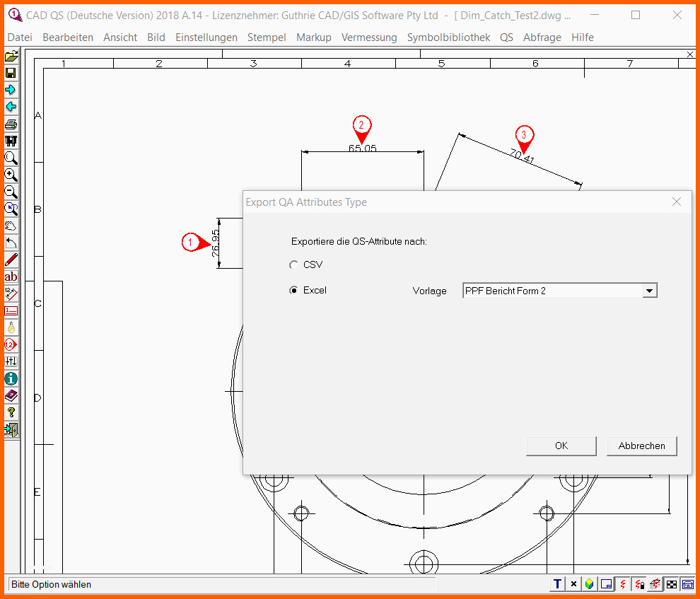Screen dimensions: 700x599
Task: Click the 70.41 dimension text
Action: pyautogui.click(x=521, y=156)
